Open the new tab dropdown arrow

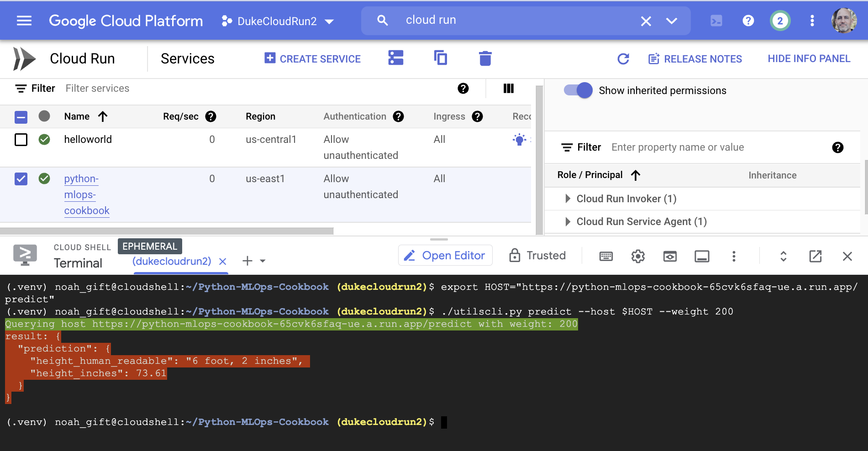[263, 261]
